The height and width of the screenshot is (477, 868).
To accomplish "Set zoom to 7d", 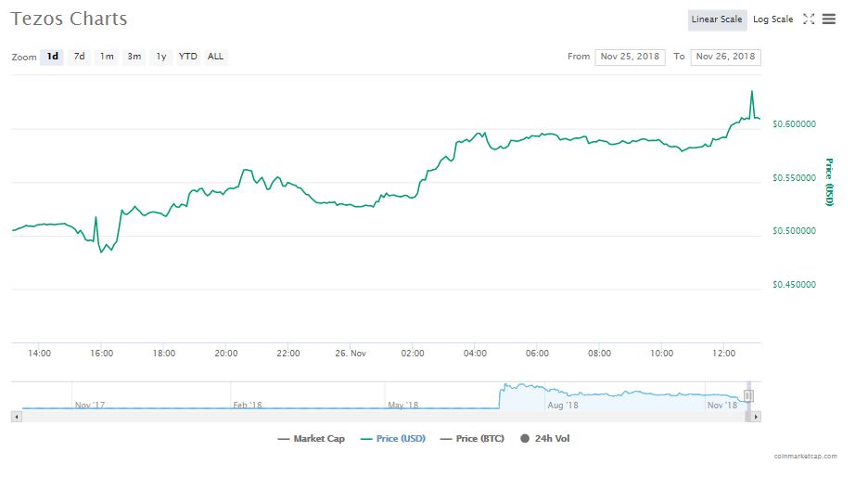I will pos(79,57).
